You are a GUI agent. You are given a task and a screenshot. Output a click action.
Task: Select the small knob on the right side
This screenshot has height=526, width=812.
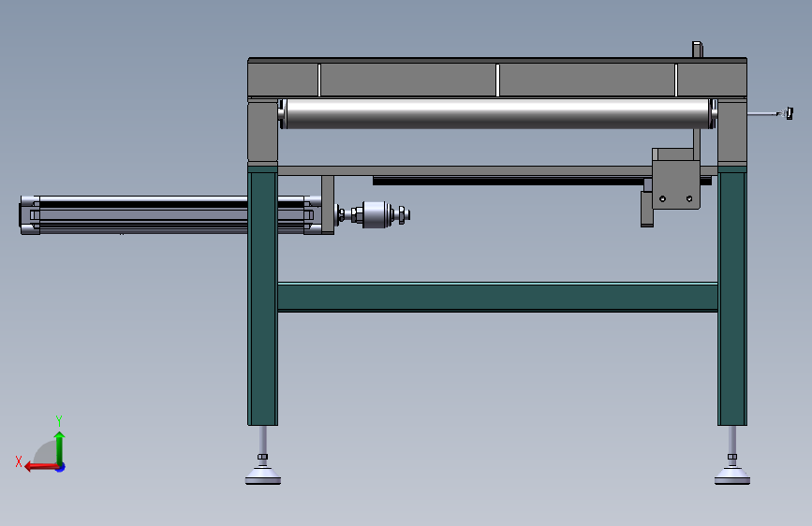[x=789, y=113]
